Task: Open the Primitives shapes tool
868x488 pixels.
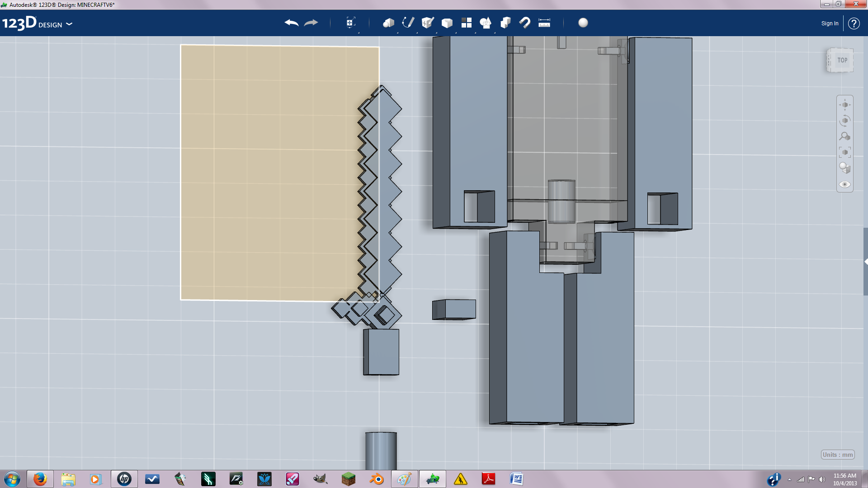Action: [388, 23]
